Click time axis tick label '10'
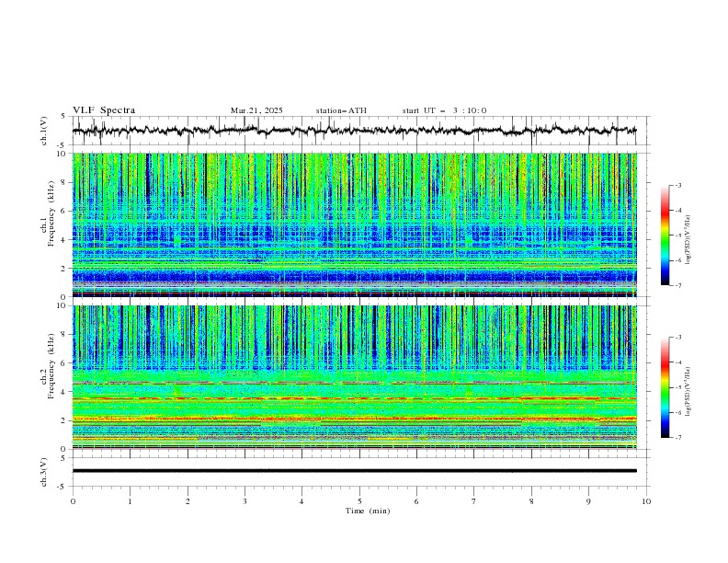This screenshot has width=728, height=563. tap(646, 501)
